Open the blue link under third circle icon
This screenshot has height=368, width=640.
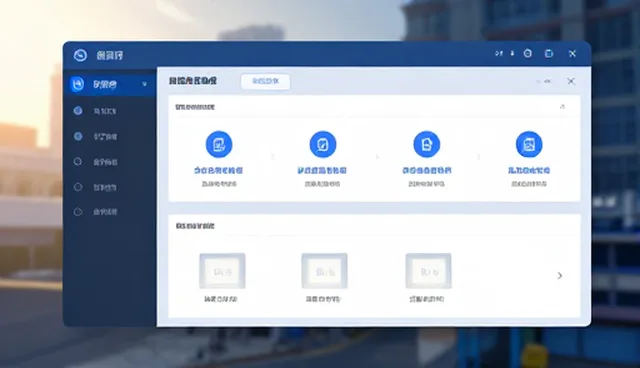click(427, 170)
